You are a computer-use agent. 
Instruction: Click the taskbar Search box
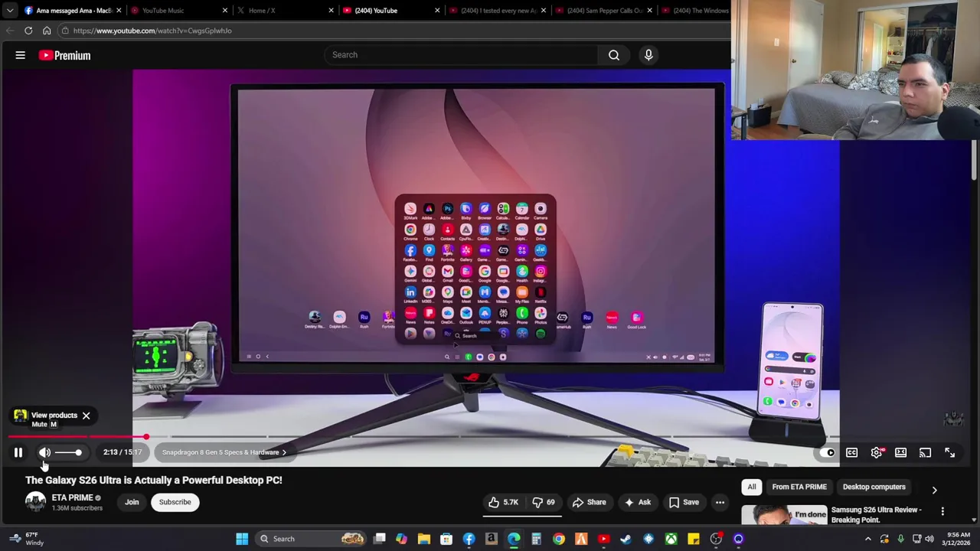click(x=312, y=539)
